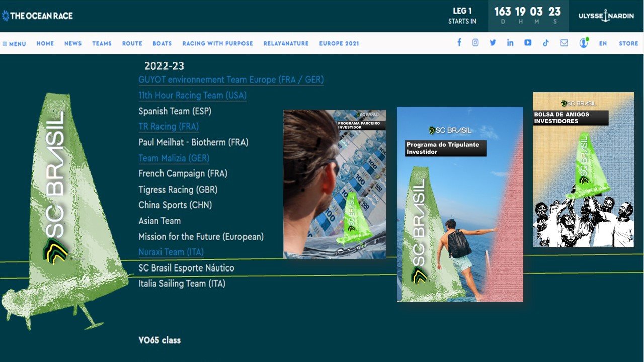Click the Ulysse Nardin sponsor logo

(606, 16)
